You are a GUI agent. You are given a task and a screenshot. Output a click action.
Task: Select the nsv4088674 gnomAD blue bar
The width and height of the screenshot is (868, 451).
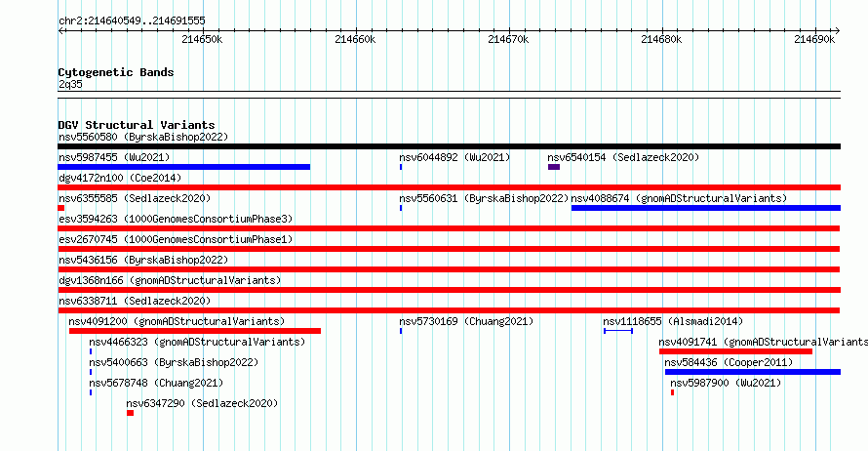click(x=706, y=208)
